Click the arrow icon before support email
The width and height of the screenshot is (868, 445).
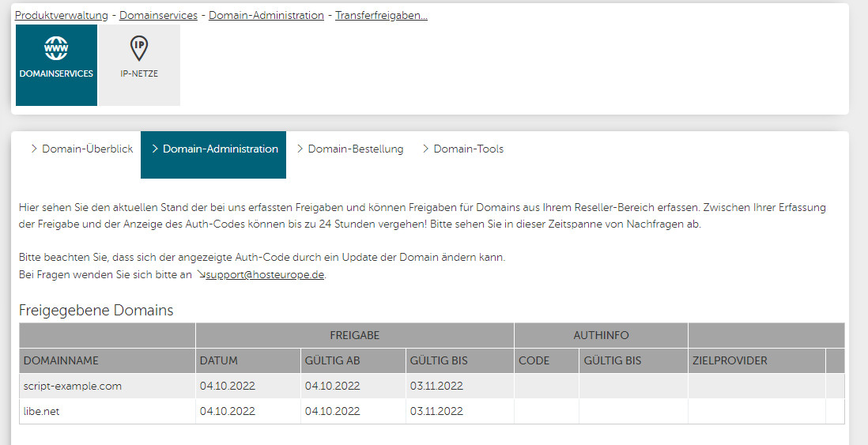(201, 274)
